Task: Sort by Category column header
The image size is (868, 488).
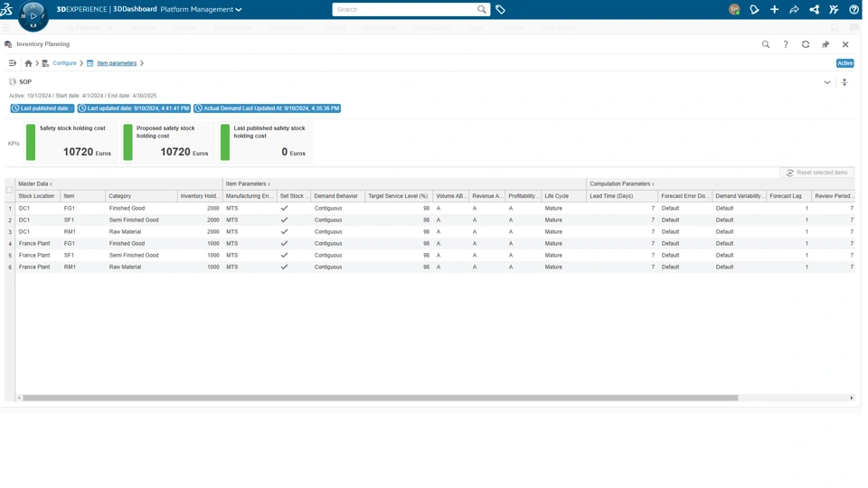Action: tap(141, 196)
